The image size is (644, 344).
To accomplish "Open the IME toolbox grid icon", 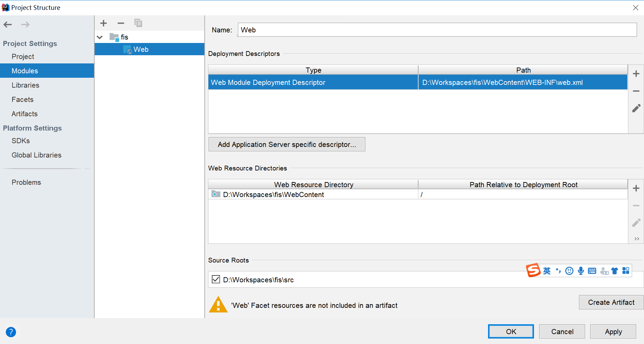I will pos(626,271).
